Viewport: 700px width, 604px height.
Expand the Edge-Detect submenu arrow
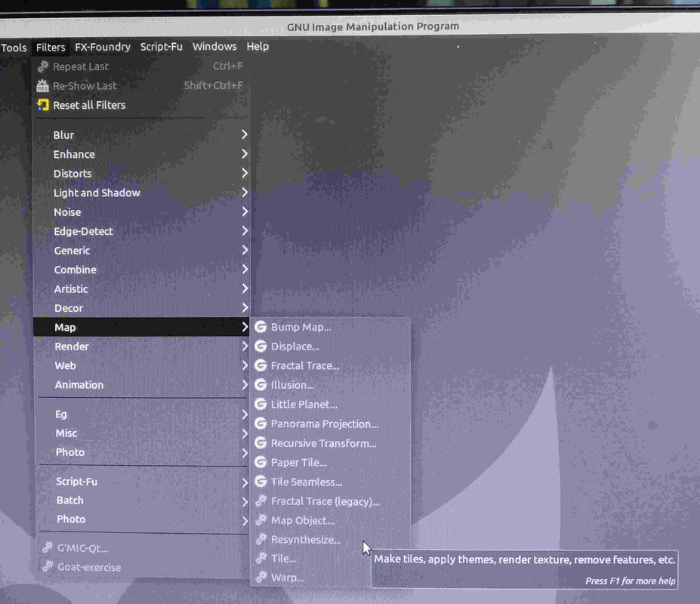click(x=244, y=231)
